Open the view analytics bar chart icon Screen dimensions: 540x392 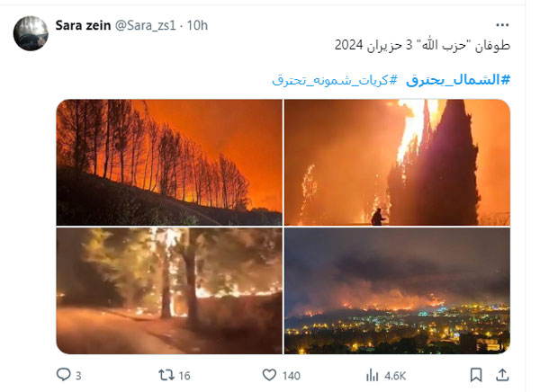[x=373, y=375]
